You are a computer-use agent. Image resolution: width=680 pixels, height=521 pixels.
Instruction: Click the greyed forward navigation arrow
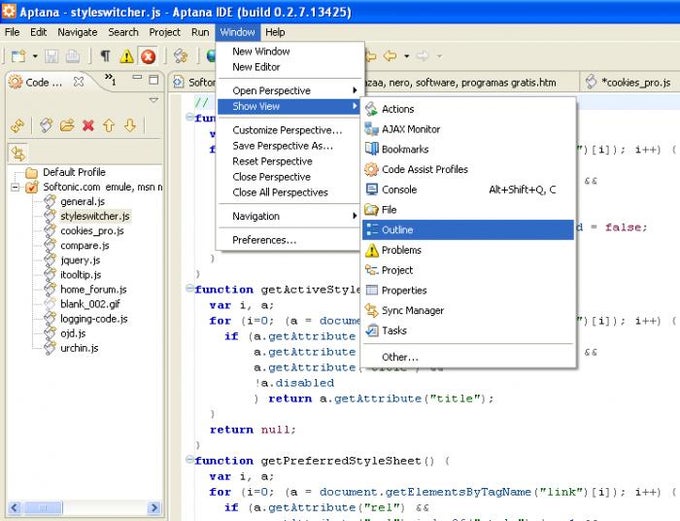coord(422,56)
